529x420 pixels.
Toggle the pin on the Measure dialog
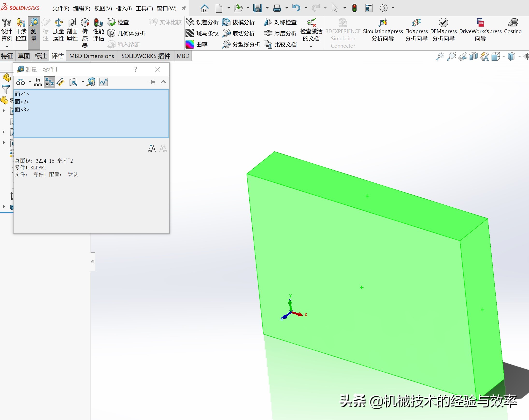pos(152,82)
